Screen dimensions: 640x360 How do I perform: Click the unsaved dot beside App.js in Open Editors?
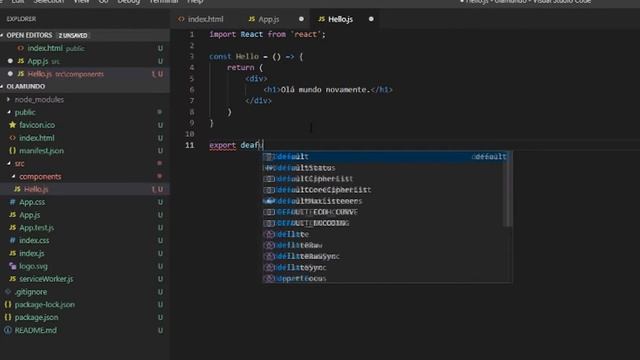click(x=10, y=61)
